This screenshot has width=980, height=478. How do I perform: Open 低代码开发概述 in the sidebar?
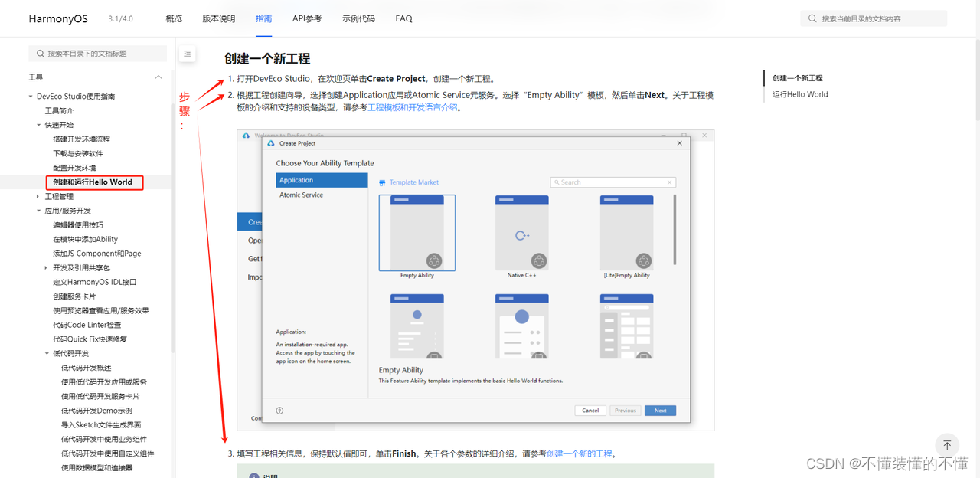86,368
